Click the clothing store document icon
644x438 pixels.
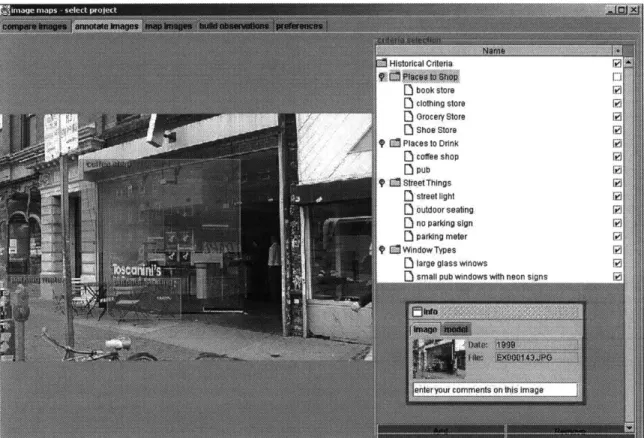click(x=408, y=103)
